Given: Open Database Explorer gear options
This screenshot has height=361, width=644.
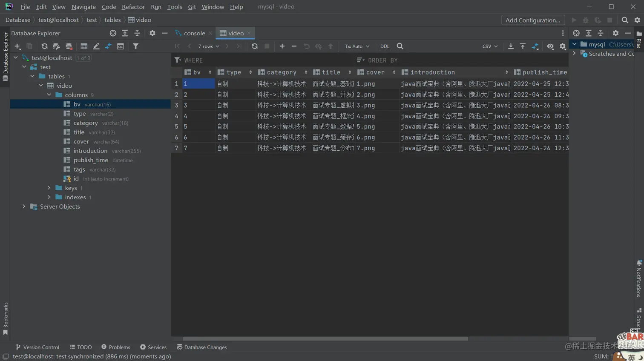Looking at the screenshot, I should click(x=152, y=33).
